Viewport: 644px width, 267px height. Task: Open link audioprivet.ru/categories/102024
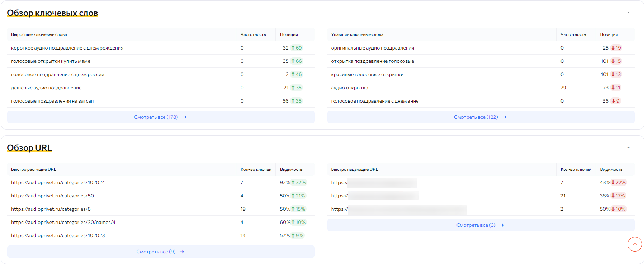tap(58, 182)
